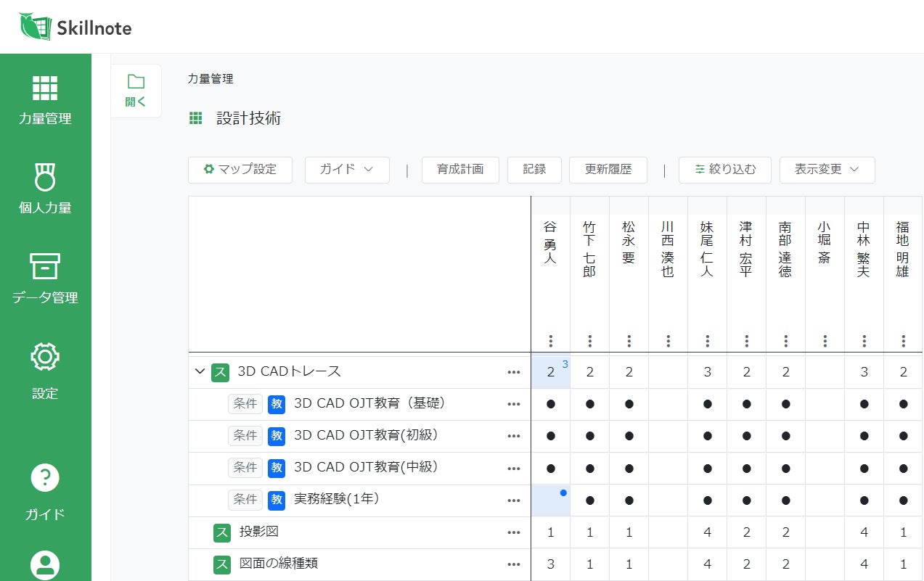Click 力量管理 breadcrumb link
The height and width of the screenshot is (581, 924).
click(x=210, y=79)
